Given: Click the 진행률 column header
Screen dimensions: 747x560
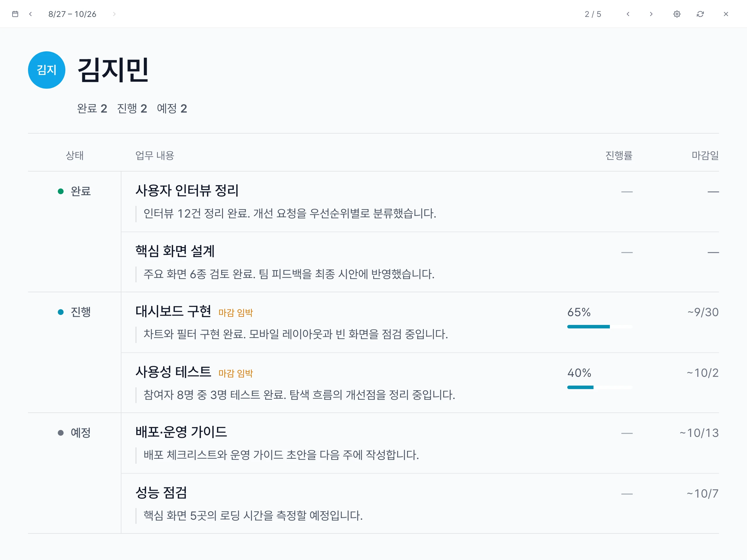Looking at the screenshot, I should point(619,155).
